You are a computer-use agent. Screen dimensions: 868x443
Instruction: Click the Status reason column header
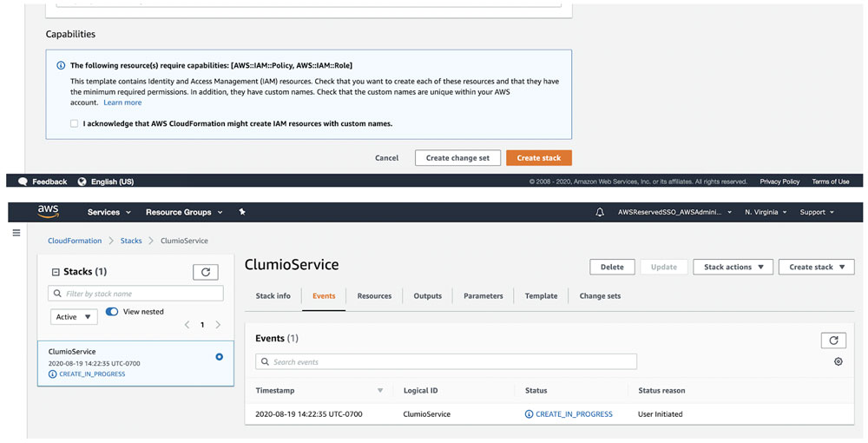661,390
